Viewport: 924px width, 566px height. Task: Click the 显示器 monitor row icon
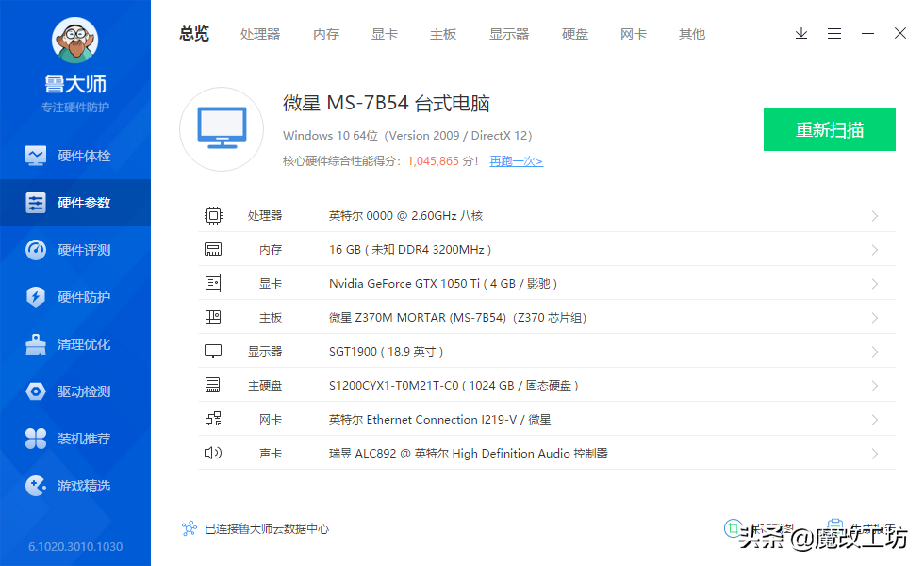(213, 351)
